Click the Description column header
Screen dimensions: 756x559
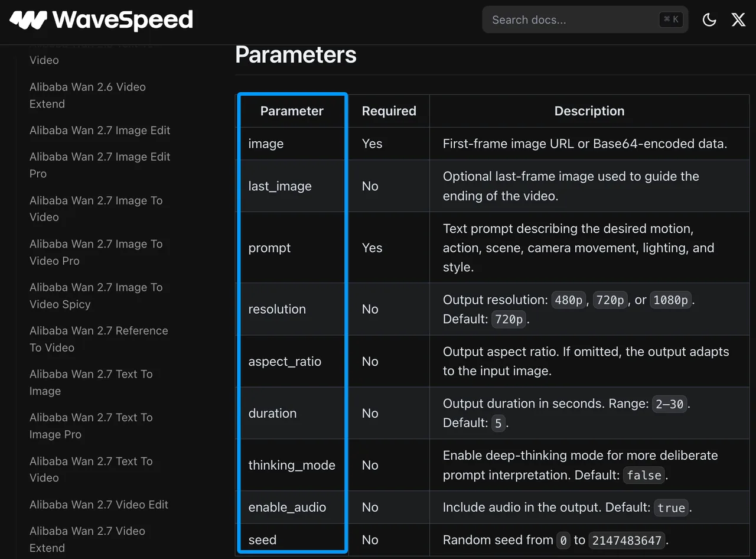coord(589,111)
